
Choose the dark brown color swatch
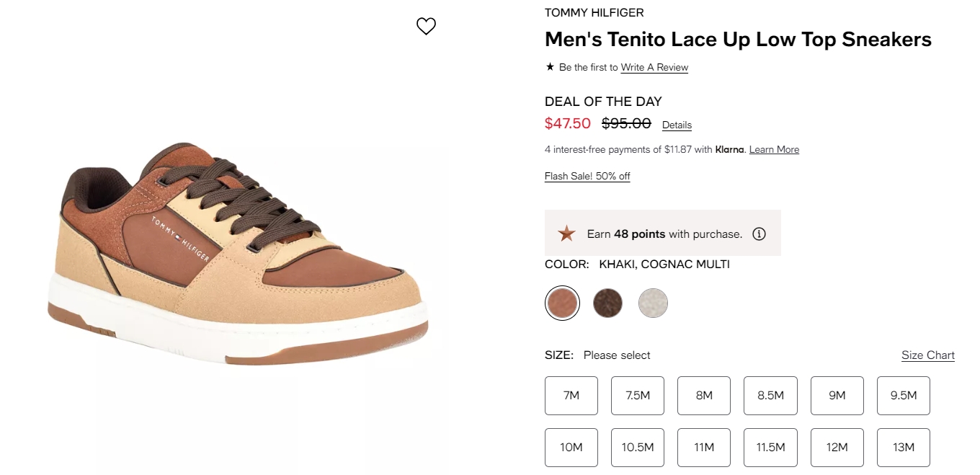607,303
